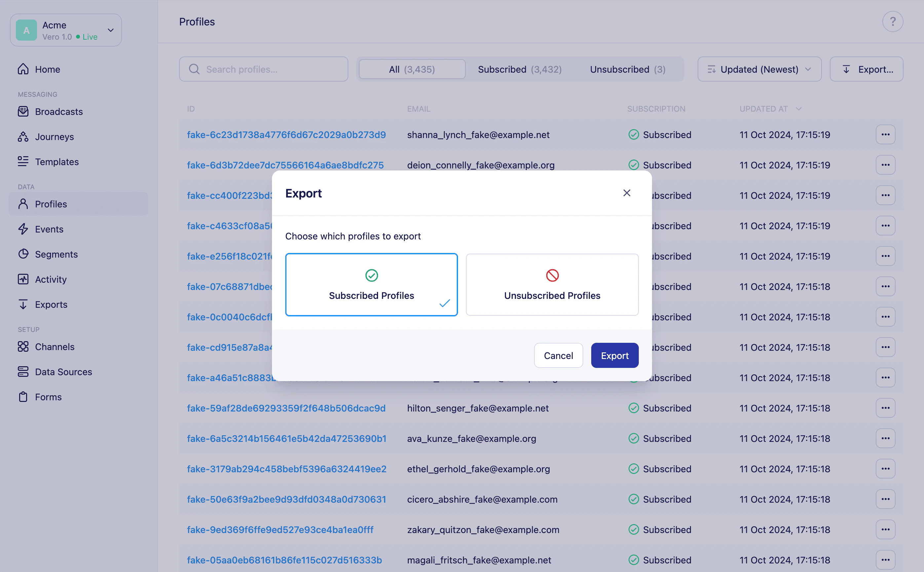Viewport: 924px width, 572px height.
Task: Open row menu for ethel_gerhold profile
Action: (885, 469)
